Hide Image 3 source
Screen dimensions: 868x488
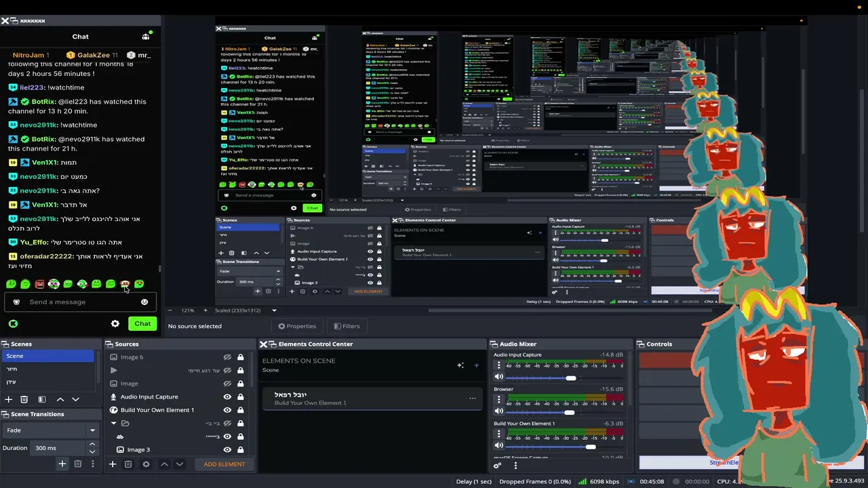click(227, 449)
